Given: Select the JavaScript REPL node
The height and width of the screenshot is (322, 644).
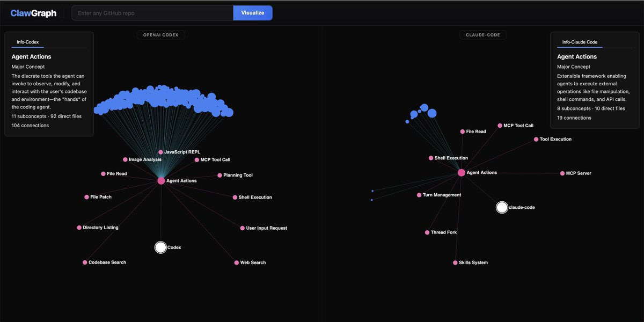Looking at the screenshot, I should click(160, 152).
